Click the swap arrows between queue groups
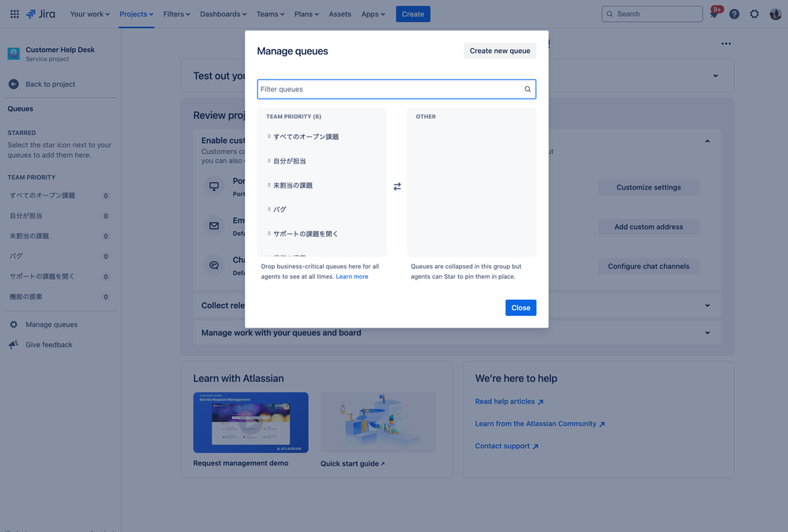This screenshot has height=532, width=788. click(397, 186)
